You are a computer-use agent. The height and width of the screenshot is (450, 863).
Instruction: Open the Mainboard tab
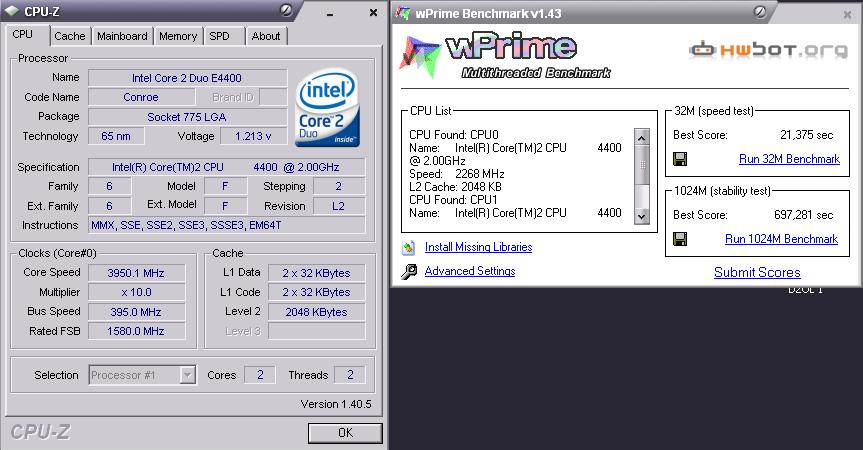[122, 36]
